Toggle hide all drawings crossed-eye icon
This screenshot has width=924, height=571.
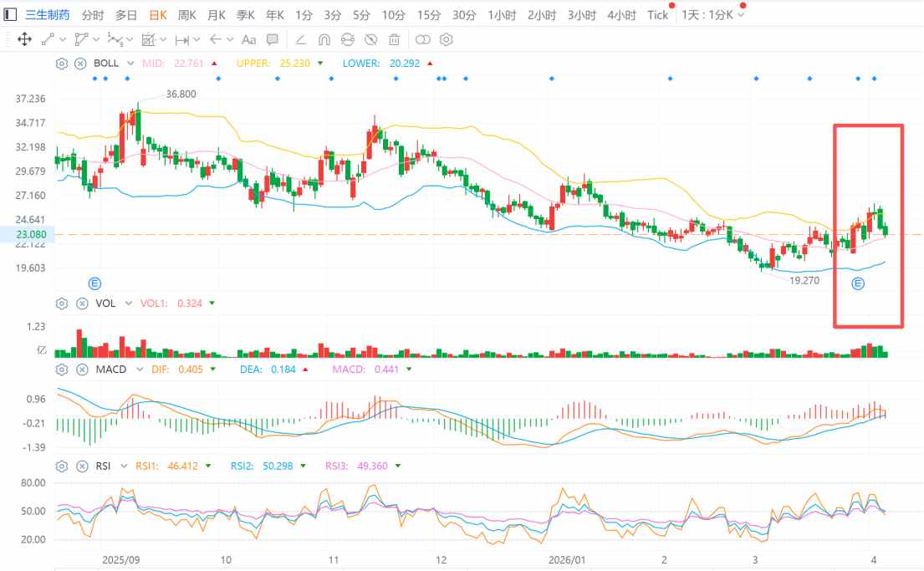click(x=370, y=39)
